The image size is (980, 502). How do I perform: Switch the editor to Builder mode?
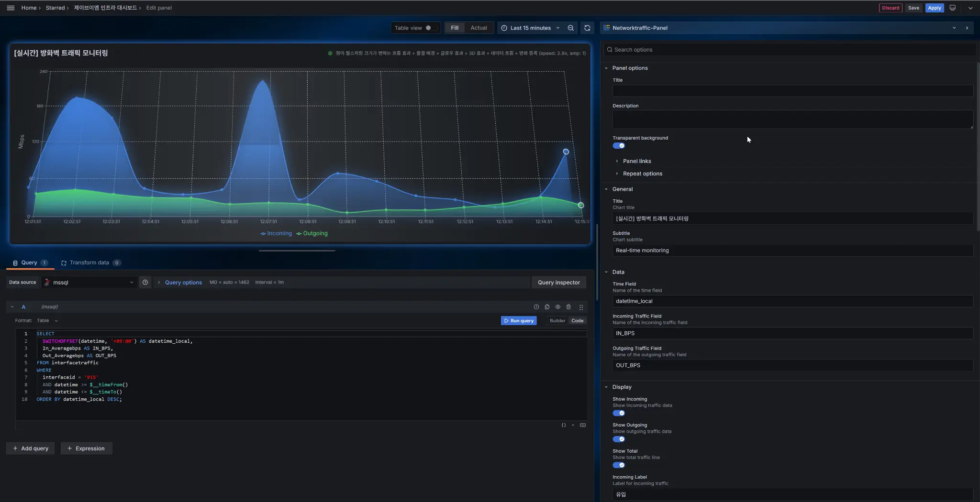[x=557, y=321]
